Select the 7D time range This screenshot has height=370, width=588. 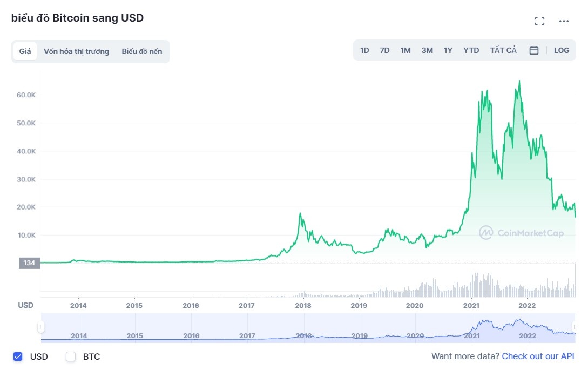[x=384, y=50]
